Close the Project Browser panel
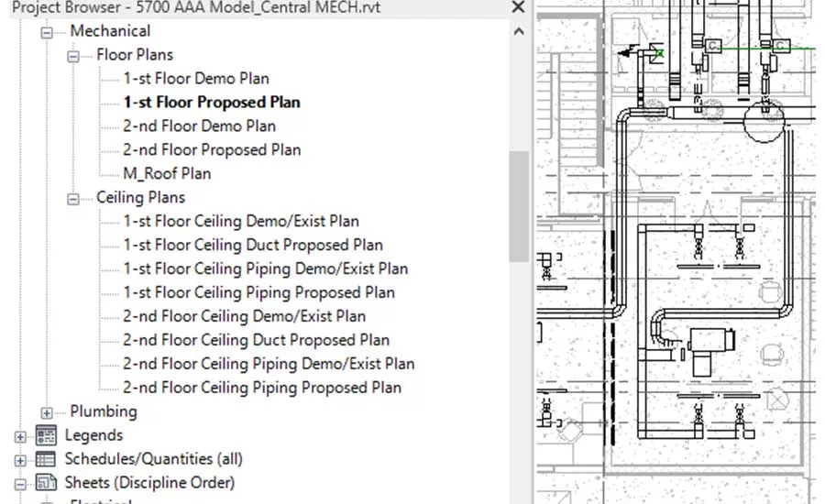This screenshot has height=504, width=825. [518, 7]
